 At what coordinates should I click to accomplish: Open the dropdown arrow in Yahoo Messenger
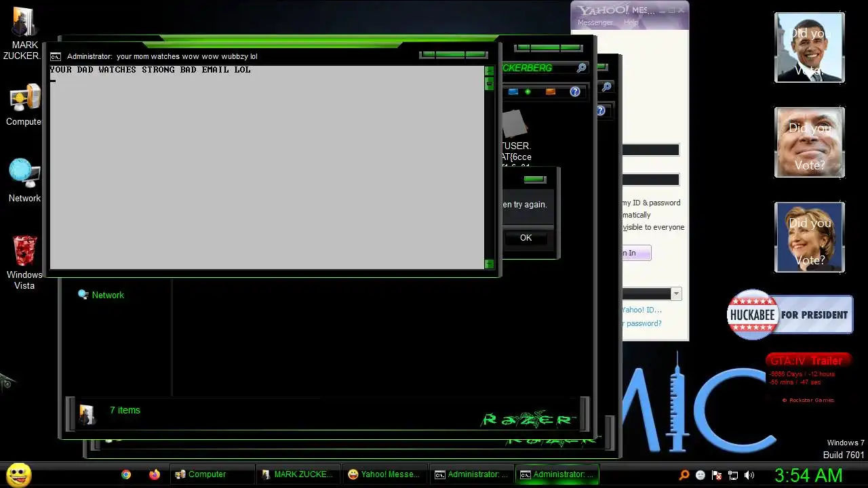click(676, 293)
